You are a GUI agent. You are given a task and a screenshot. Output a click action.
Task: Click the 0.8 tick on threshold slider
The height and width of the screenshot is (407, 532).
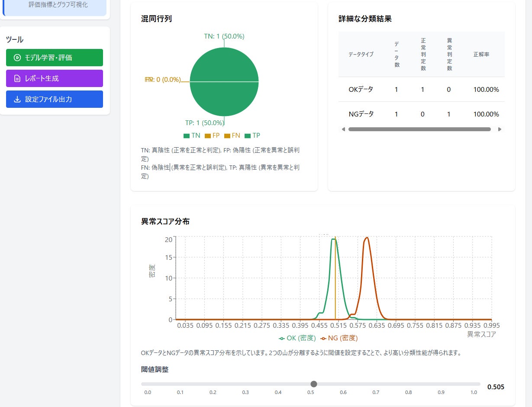(x=408, y=392)
